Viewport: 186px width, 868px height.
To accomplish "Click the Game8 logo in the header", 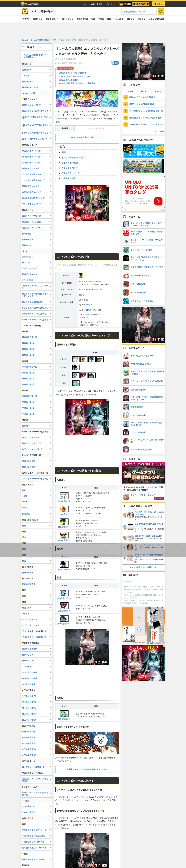I will click(30, 4).
